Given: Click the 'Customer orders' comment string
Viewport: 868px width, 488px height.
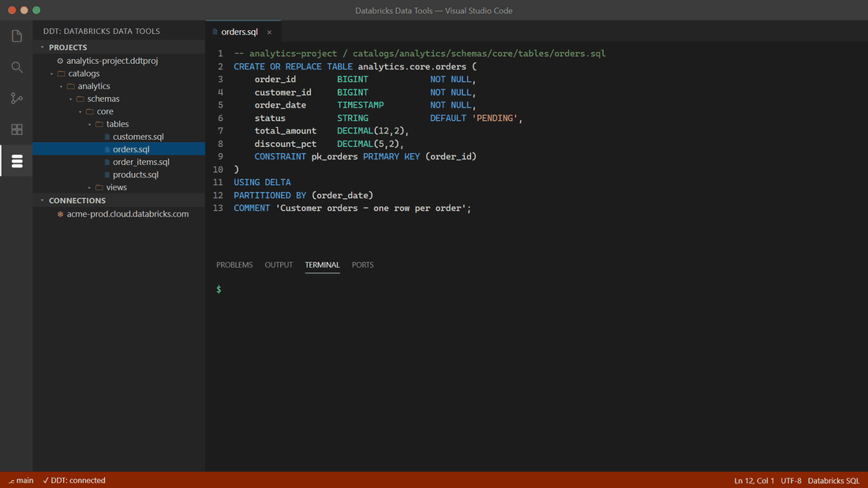Looking at the screenshot, I should pyautogui.click(x=372, y=208).
